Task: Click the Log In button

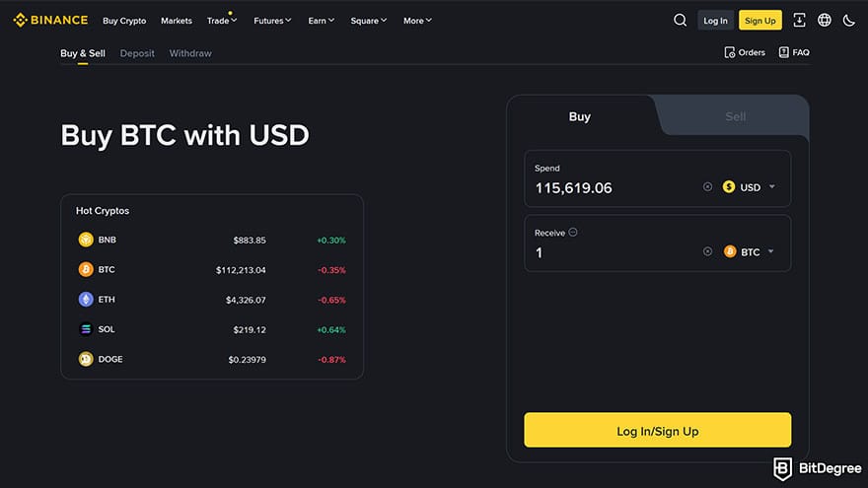Action: tap(715, 21)
